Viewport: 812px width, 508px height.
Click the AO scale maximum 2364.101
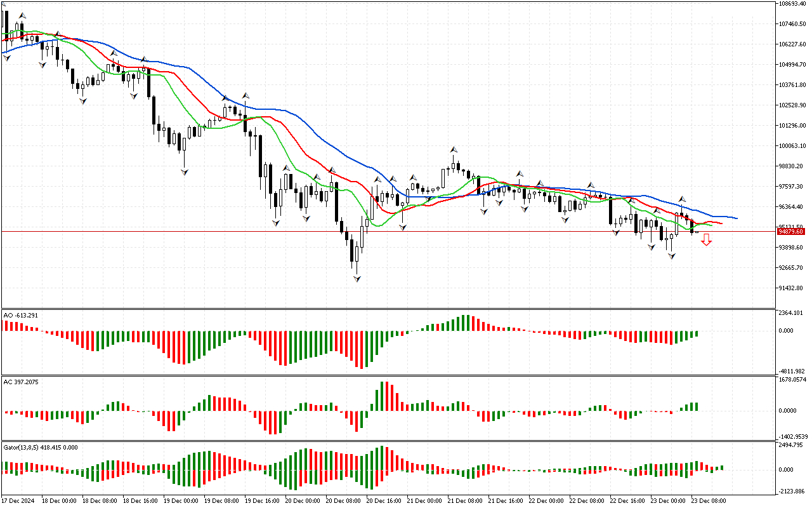tap(790, 312)
